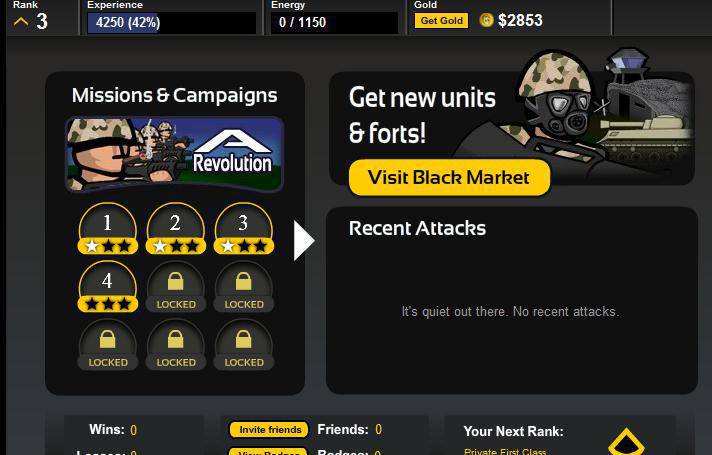Click the rank up chevron icon
The height and width of the screenshot is (455, 712).
[21, 21]
